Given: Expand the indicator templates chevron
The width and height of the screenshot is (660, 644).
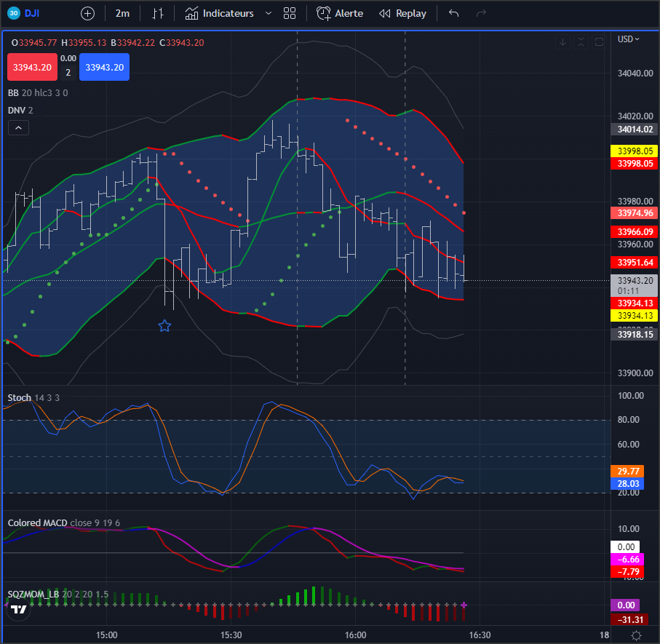Looking at the screenshot, I should 268,14.
